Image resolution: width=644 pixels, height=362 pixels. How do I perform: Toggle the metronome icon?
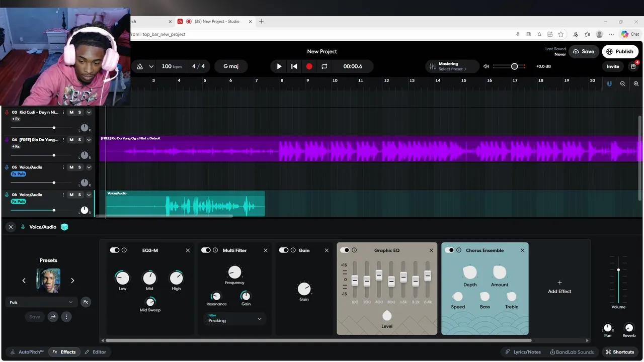(140, 66)
